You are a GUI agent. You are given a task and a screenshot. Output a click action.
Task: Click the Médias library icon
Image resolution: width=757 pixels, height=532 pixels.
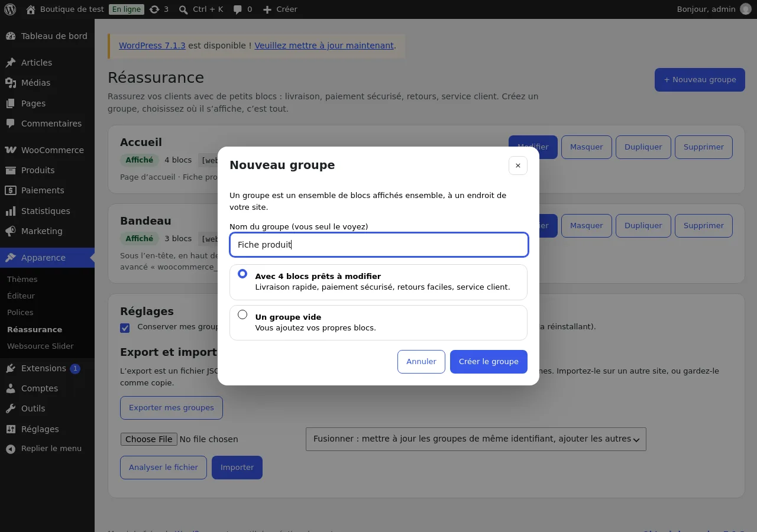pyautogui.click(x=11, y=83)
